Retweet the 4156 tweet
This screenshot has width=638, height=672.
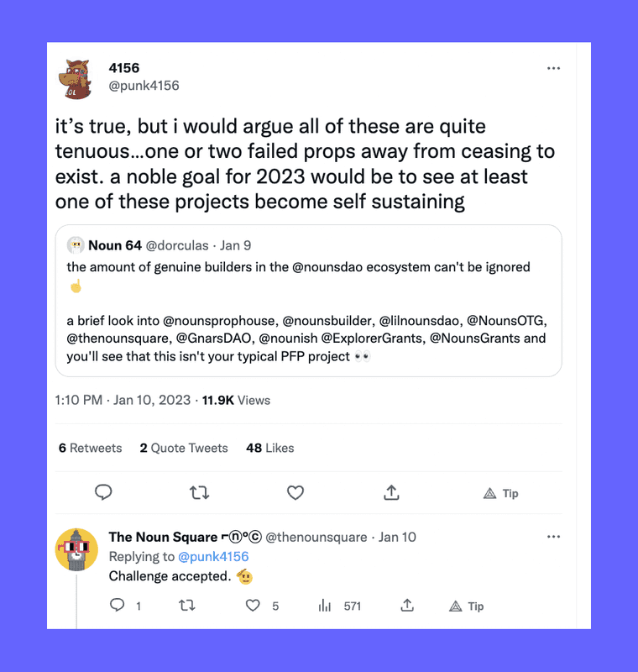[200, 493]
